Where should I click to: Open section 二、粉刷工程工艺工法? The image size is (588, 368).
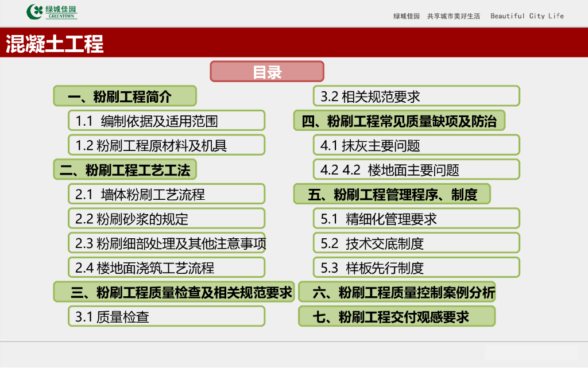pos(125,170)
